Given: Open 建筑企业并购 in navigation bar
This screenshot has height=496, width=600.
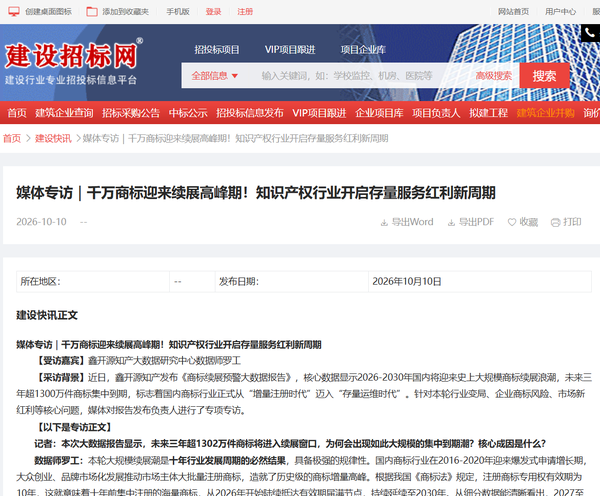Looking at the screenshot, I should click(545, 113).
